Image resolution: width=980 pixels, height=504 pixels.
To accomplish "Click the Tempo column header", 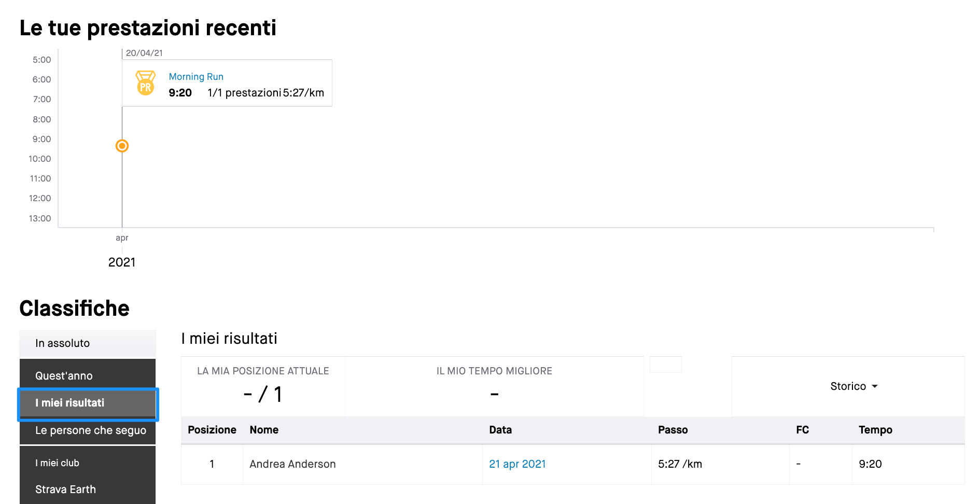I will click(x=875, y=430).
